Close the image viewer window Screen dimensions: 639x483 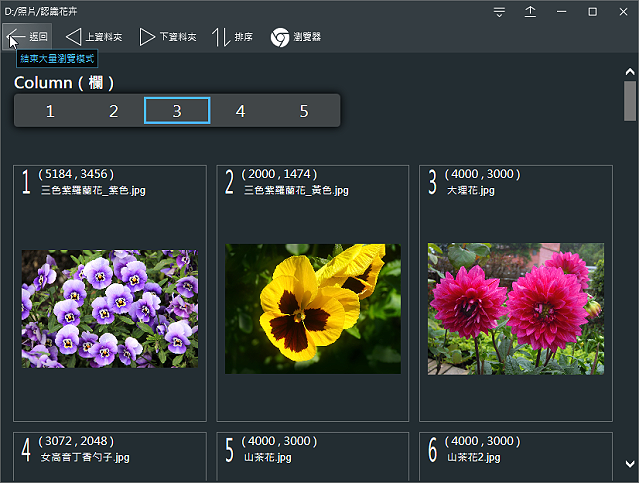pos(624,12)
